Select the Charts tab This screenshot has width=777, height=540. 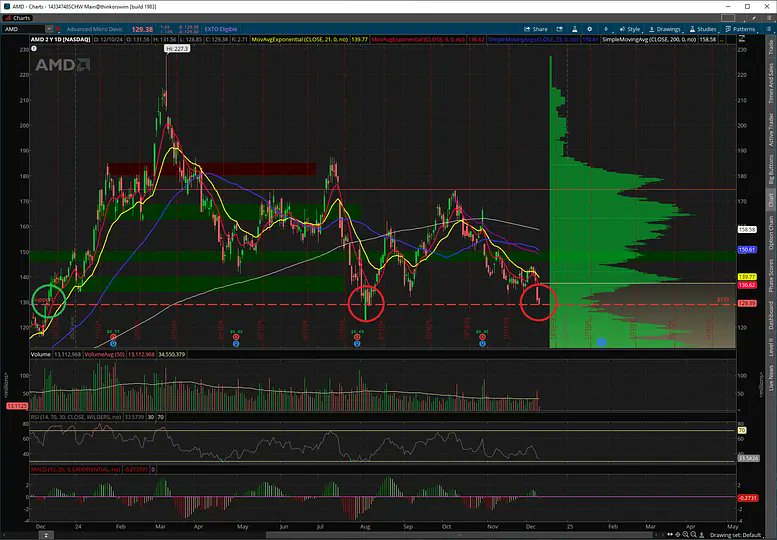coord(18,18)
